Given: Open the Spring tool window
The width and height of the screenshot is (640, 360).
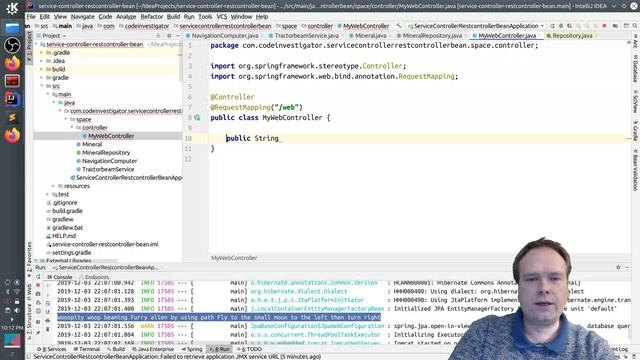Looking at the screenshot, I should click(192, 349).
